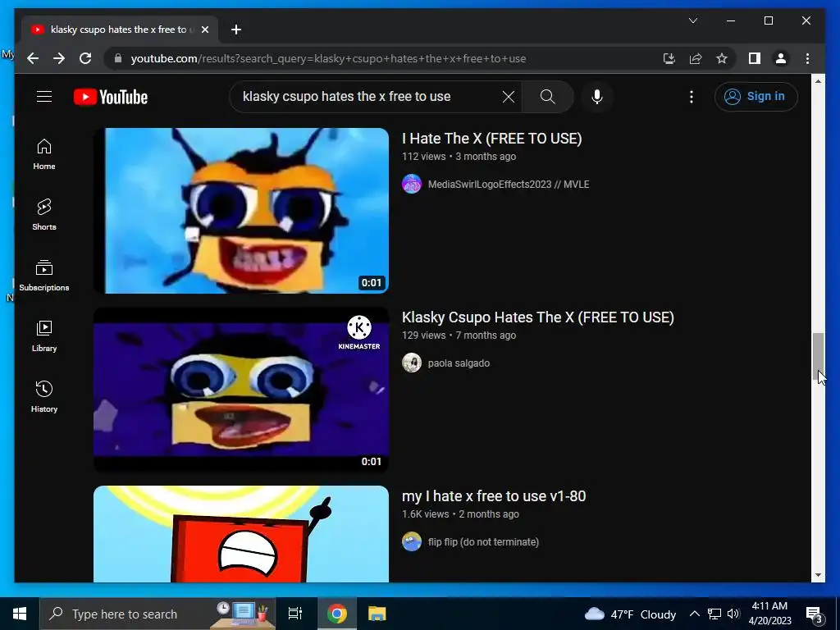Click the page scrollbar thumb
Image resolution: width=840 pixels, height=630 pixels.
(818, 357)
